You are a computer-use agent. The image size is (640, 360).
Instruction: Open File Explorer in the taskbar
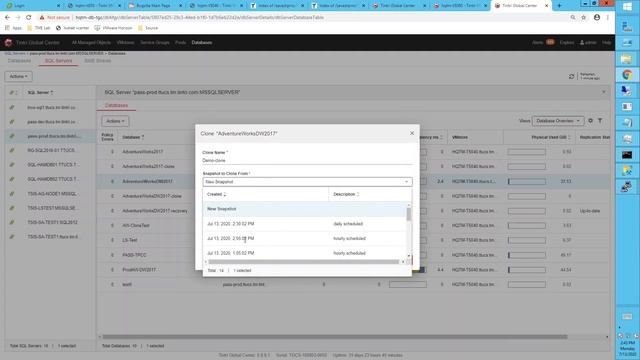click(627, 59)
